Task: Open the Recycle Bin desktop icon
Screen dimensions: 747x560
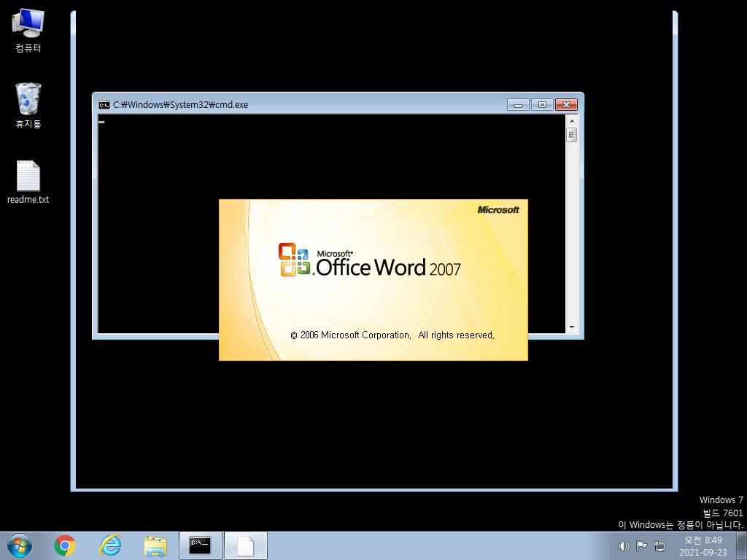Action: coord(28,106)
